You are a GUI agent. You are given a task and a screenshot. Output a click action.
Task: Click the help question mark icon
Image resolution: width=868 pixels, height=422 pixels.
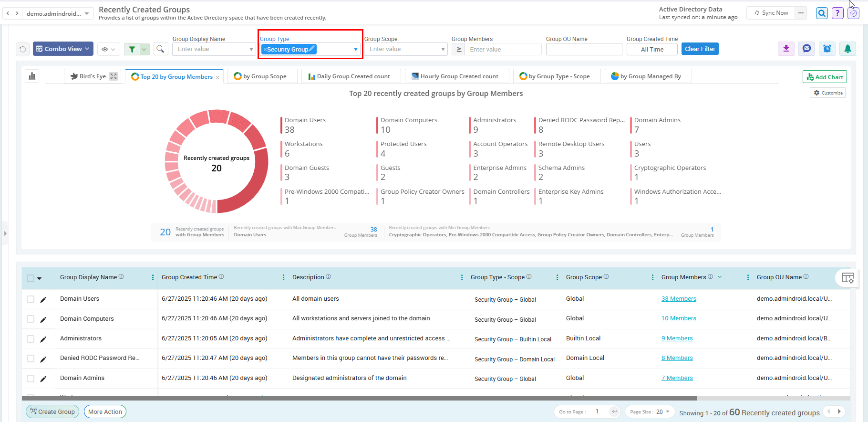[837, 13]
